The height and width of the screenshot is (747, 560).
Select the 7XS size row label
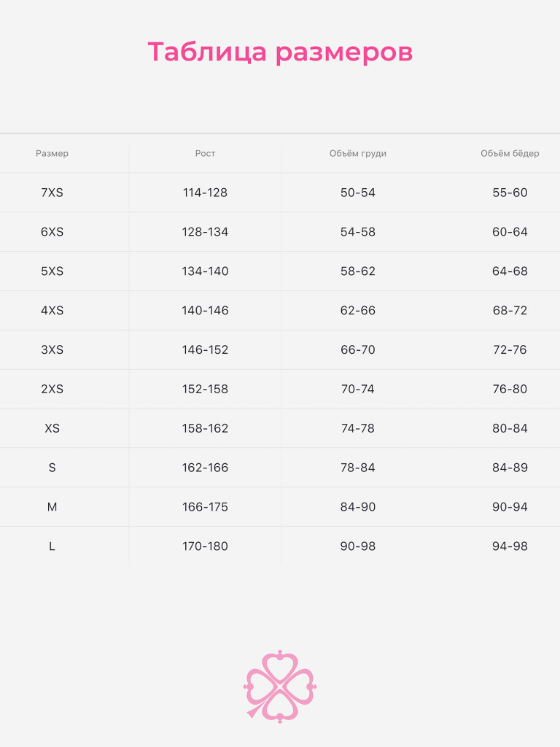[x=52, y=193]
